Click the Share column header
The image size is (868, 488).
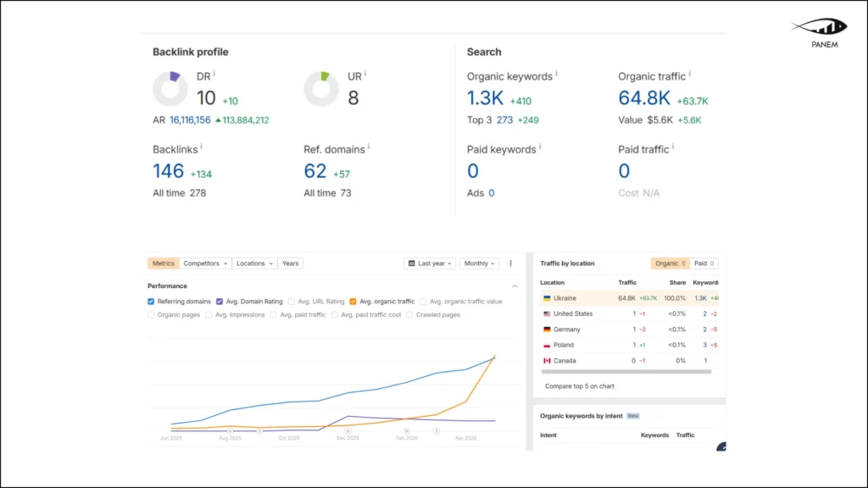tap(677, 283)
